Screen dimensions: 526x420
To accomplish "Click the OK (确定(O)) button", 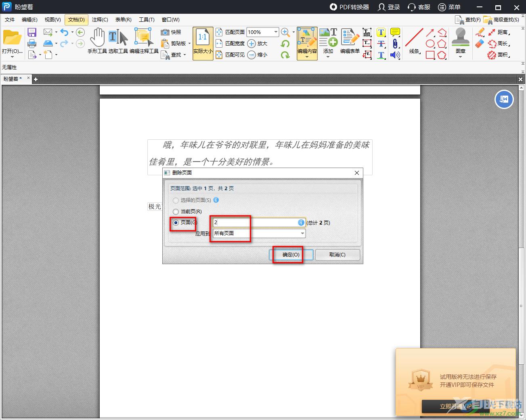I will 291,255.
